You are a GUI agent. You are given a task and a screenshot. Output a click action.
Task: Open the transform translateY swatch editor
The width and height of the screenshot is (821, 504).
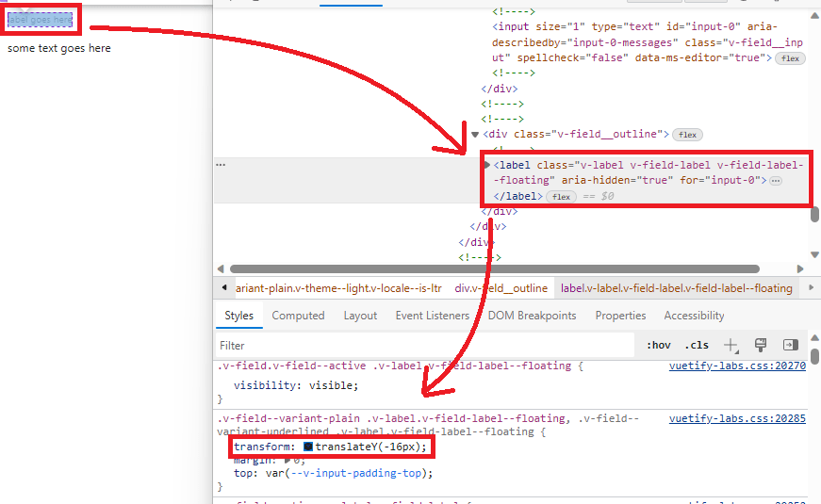tap(308, 447)
